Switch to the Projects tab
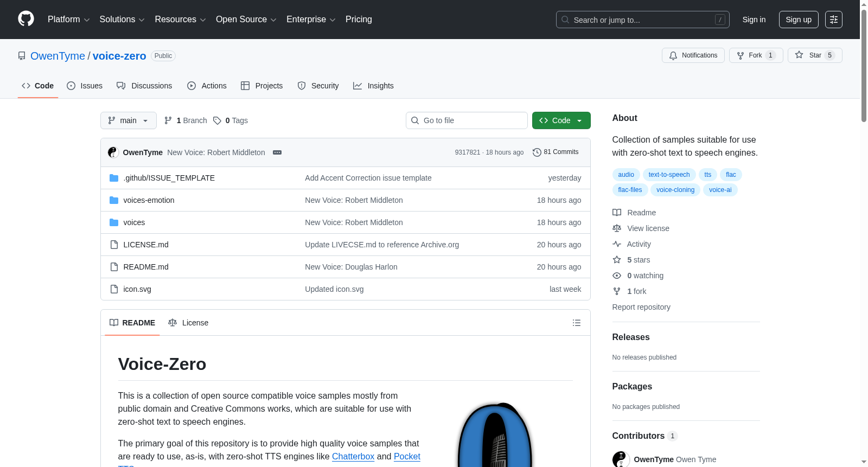 (262, 86)
